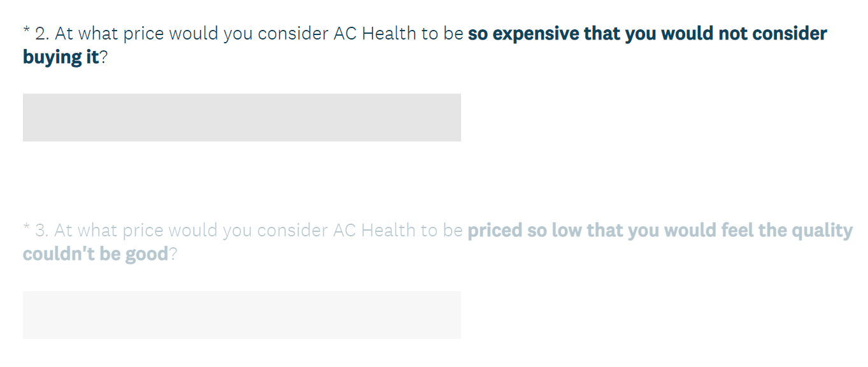Click the question mark ending question 3

click(173, 255)
